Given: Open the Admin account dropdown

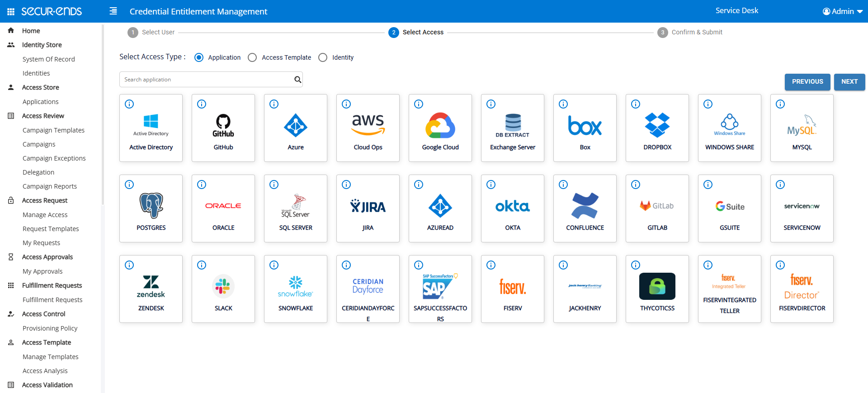Looking at the screenshot, I should coord(843,11).
